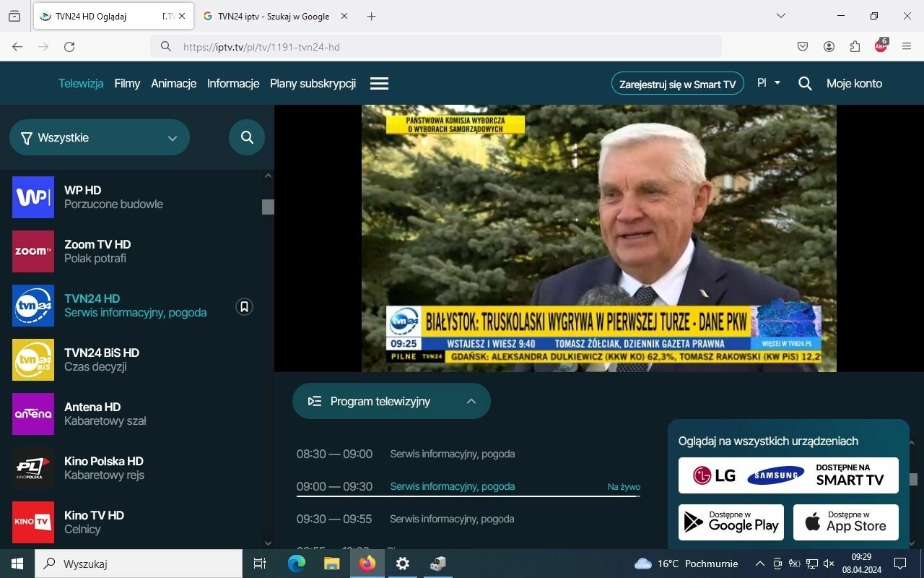Click the Kino Polska HD logo
The image size is (924, 578).
click(x=33, y=468)
